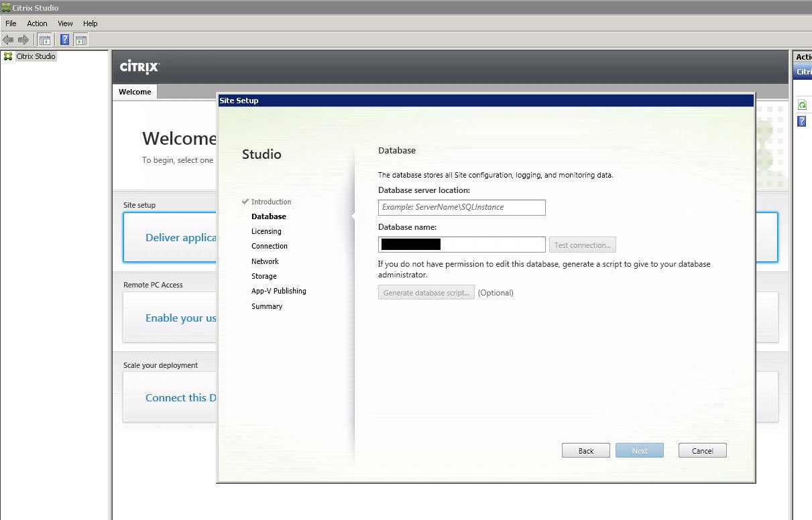Click the Database name input field
Viewport: 812px width, 520px height.
[461, 245]
